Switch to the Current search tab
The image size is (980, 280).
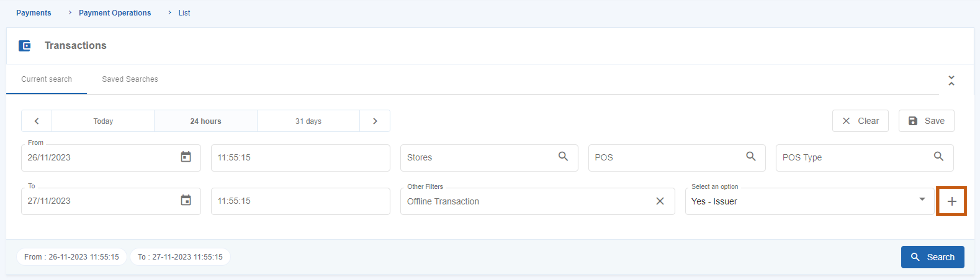tap(46, 79)
